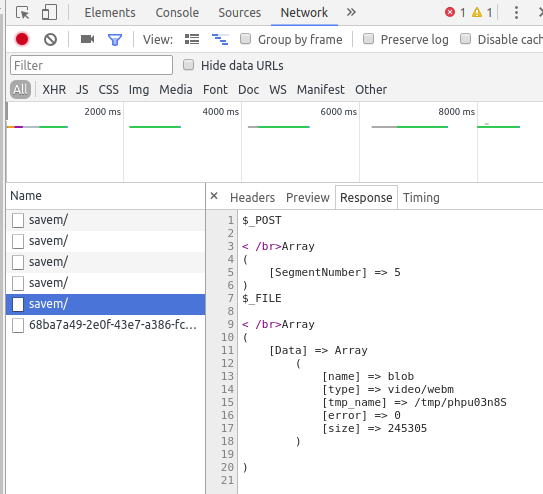The image size is (543, 494).
Task: Select the second savem/ request
Action: pos(106,241)
